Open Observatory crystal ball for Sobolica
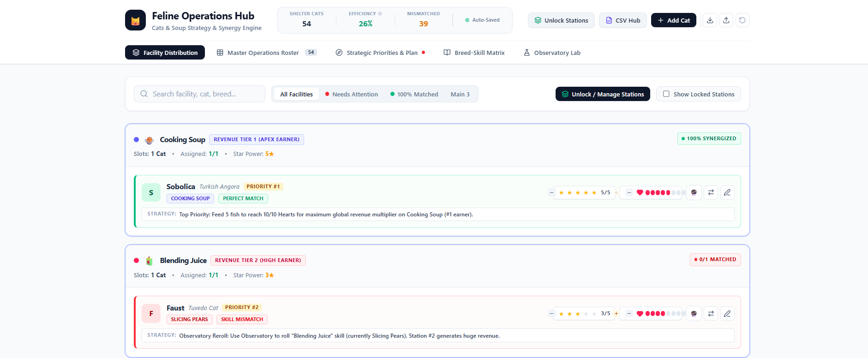Image resolution: width=868 pixels, height=358 pixels. click(694, 192)
